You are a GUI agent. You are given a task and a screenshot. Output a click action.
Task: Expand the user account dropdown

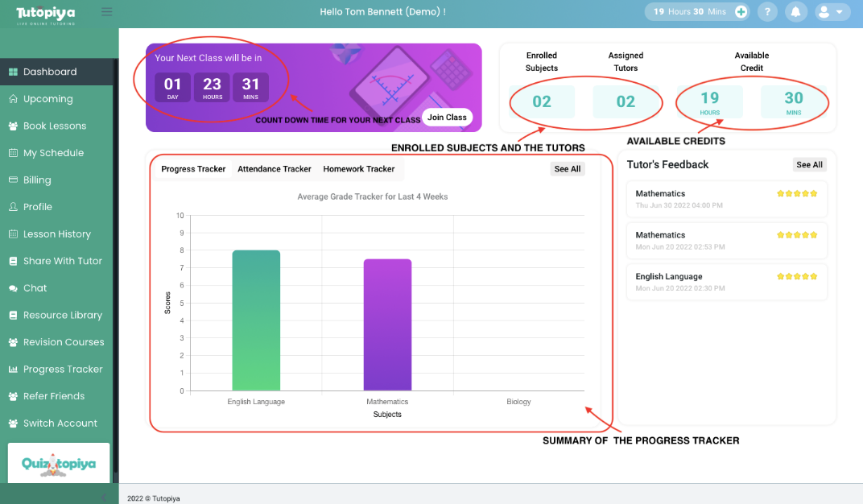(x=832, y=12)
